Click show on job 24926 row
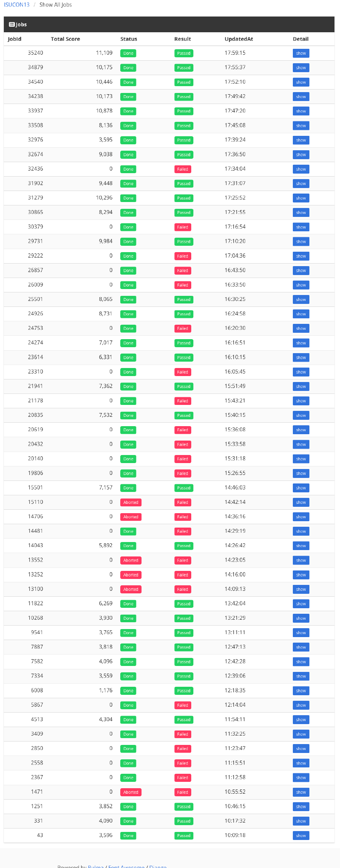 (300, 314)
